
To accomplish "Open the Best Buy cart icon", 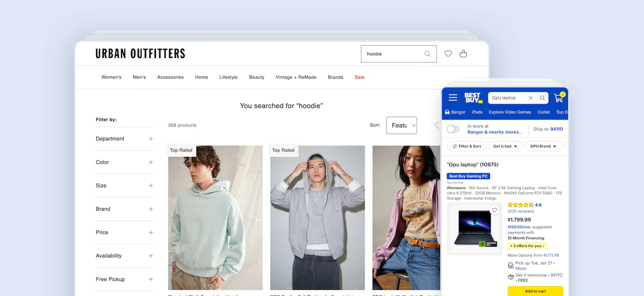I will coord(558,98).
